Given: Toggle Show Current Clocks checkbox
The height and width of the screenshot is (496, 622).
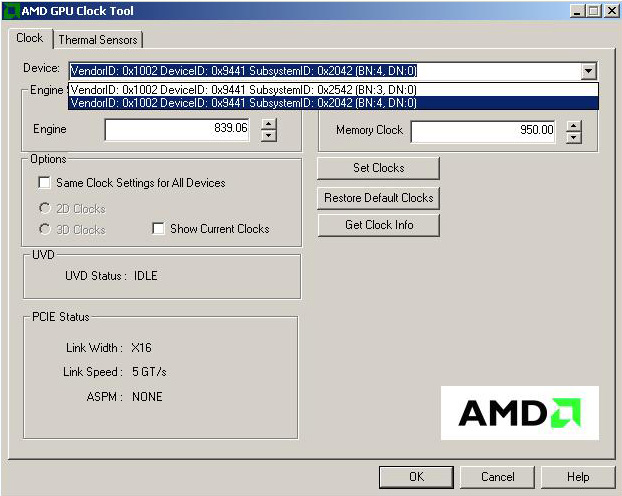Looking at the screenshot, I should (158, 229).
